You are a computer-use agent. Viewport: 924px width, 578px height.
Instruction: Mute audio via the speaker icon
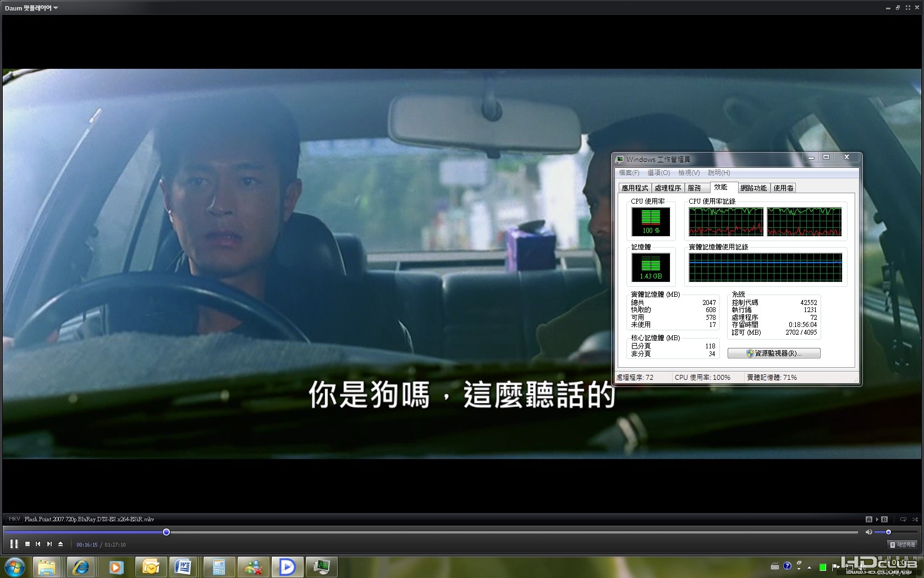pos(868,532)
